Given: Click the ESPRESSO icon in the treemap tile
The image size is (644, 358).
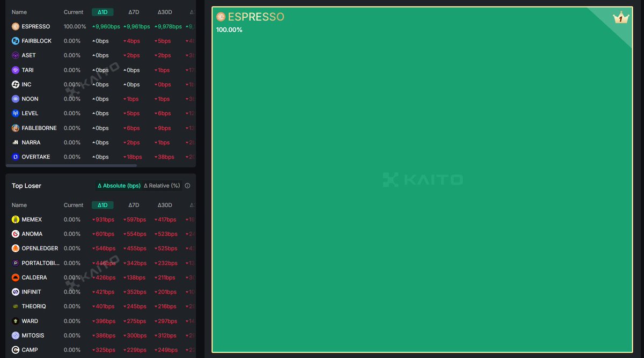Looking at the screenshot, I should pyautogui.click(x=221, y=17).
